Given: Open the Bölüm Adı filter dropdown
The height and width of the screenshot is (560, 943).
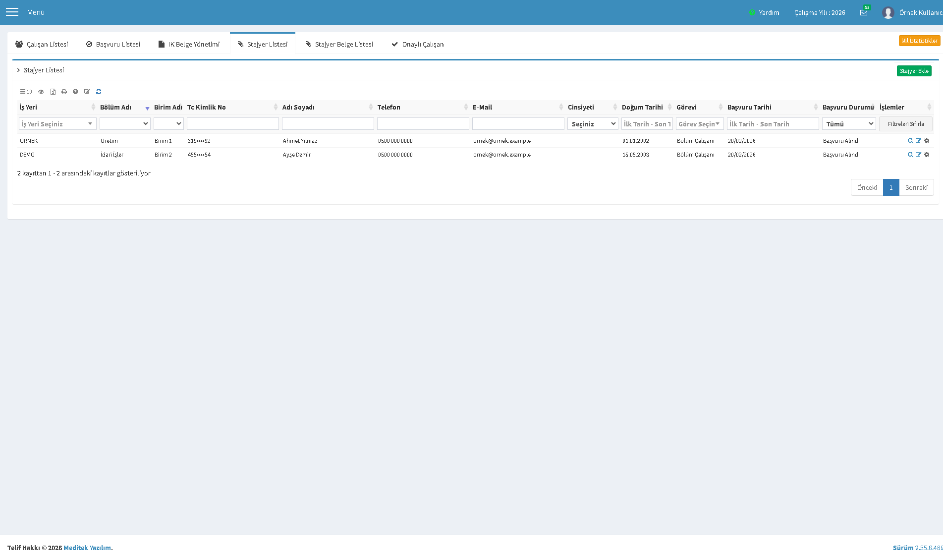Looking at the screenshot, I should 125,124.
